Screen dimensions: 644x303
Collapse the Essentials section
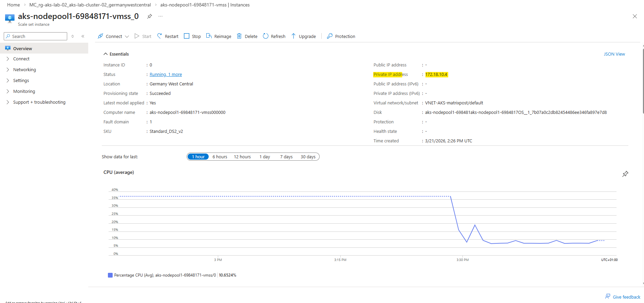pos(106,54)
